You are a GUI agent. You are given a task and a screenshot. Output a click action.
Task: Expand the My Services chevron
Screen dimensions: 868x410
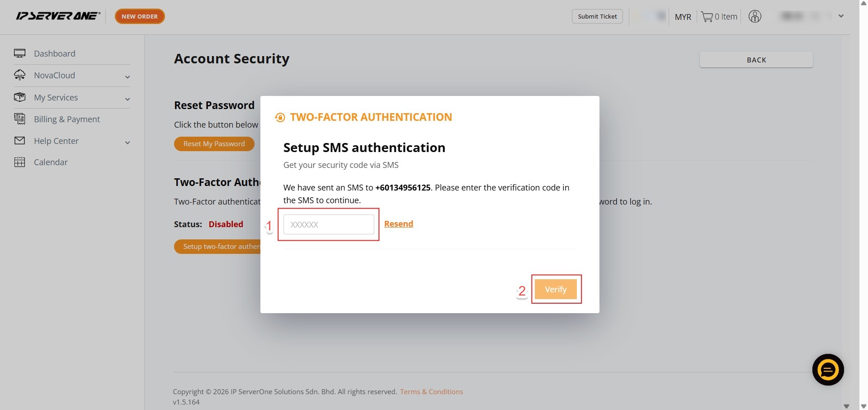(x=127, y=99)
